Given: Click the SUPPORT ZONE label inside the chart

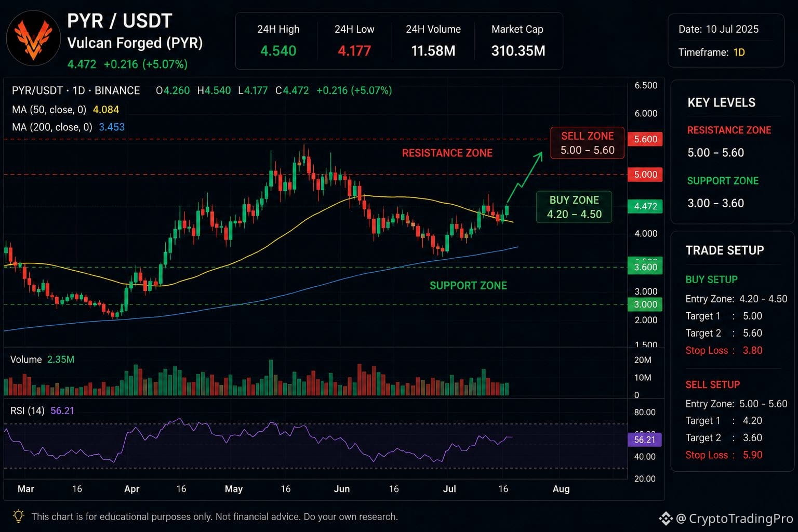Looking at the screenshot, I should click(x=468, y=285).
